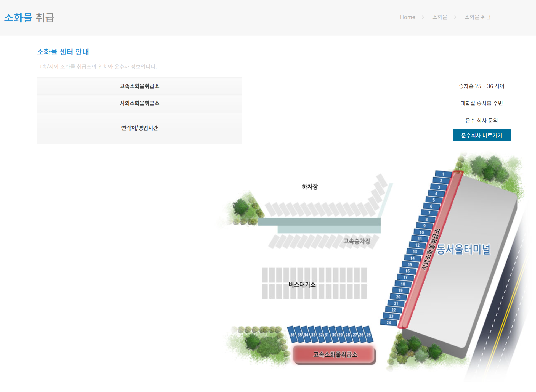The height and width of the screenshot is (392, 536).
Task: Click the 연락처/영업시간 table header cell
Action: 139,128
